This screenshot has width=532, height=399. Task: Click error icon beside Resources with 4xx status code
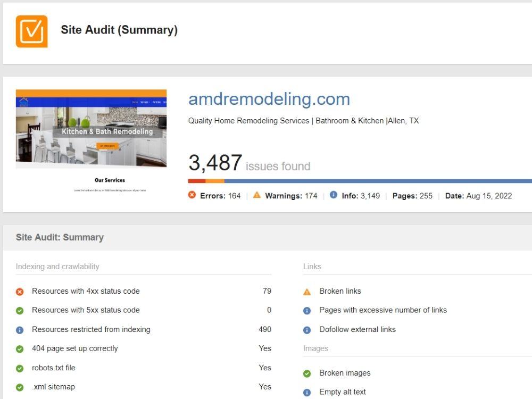pyautogui.click(x=20, y=292)
